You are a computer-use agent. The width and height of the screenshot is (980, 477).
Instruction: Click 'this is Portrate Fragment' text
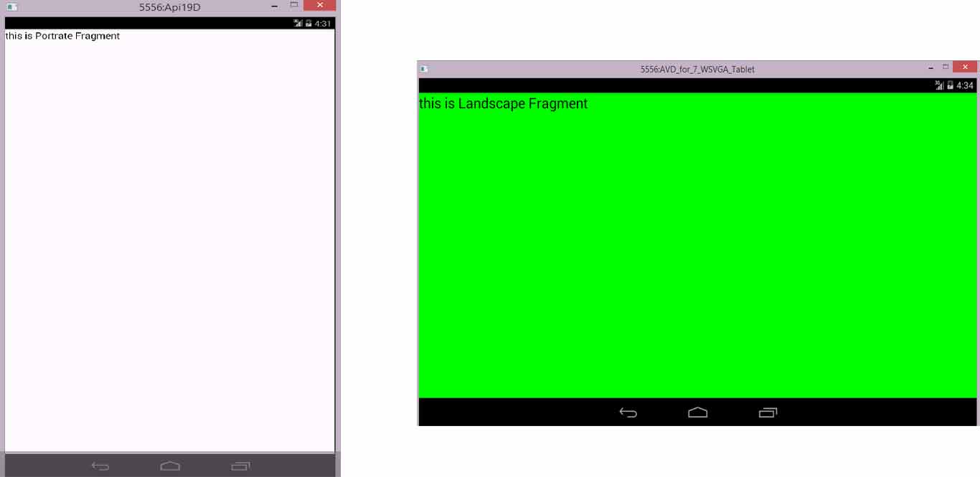(62, 36)
